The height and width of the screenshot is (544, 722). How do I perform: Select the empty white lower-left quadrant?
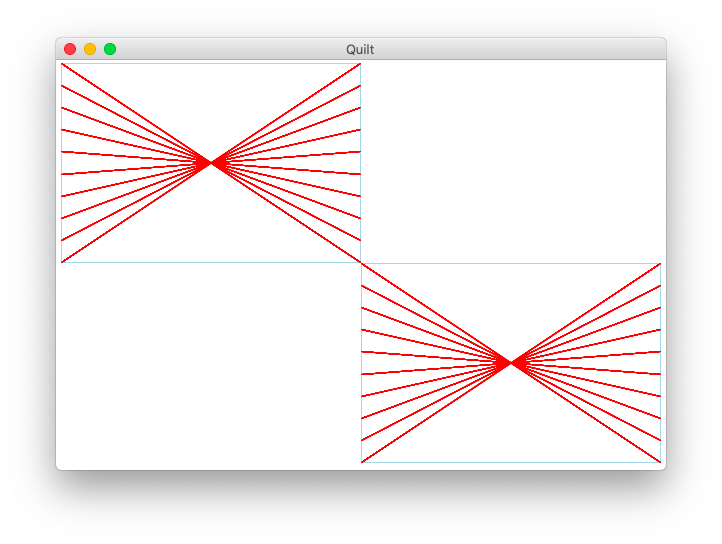pos(210,365)
